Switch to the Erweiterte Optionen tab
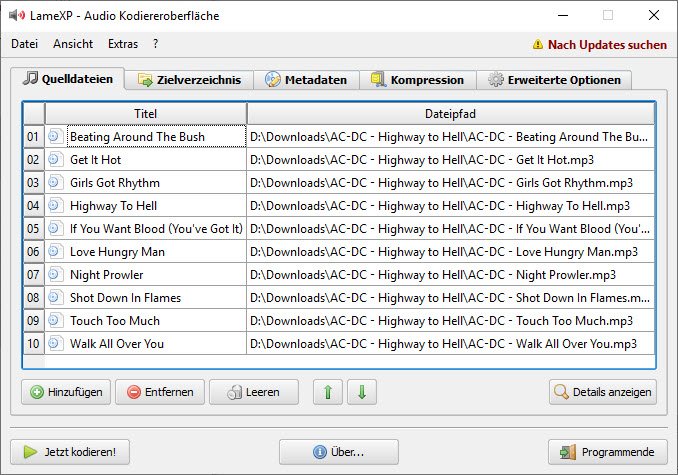Screen dimensions: 678x475 point(554,80)
